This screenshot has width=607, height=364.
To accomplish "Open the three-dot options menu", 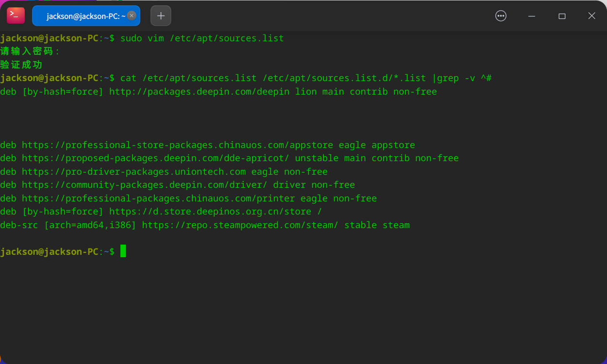I will pyautogui.click(x=501, y=16).
